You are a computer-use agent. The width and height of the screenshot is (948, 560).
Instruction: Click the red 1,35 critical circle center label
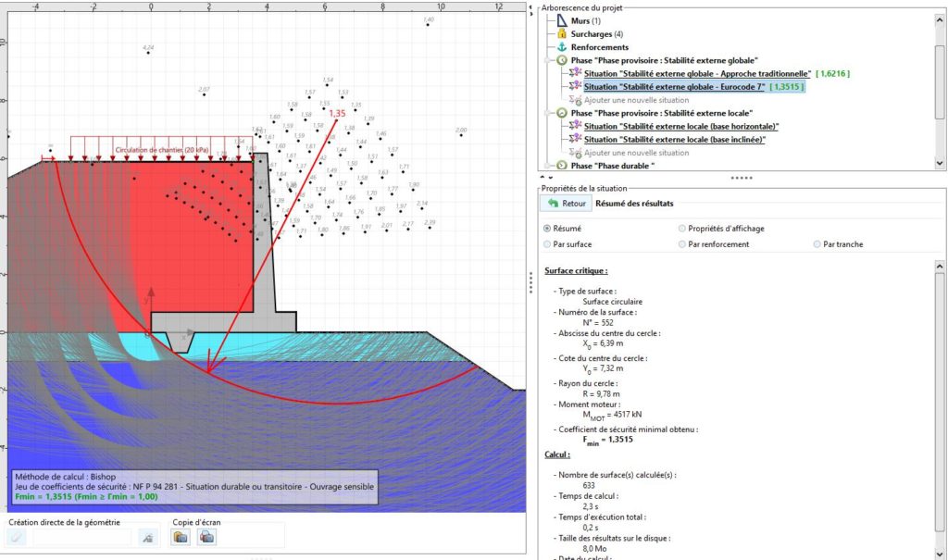(x=337, y=113)
